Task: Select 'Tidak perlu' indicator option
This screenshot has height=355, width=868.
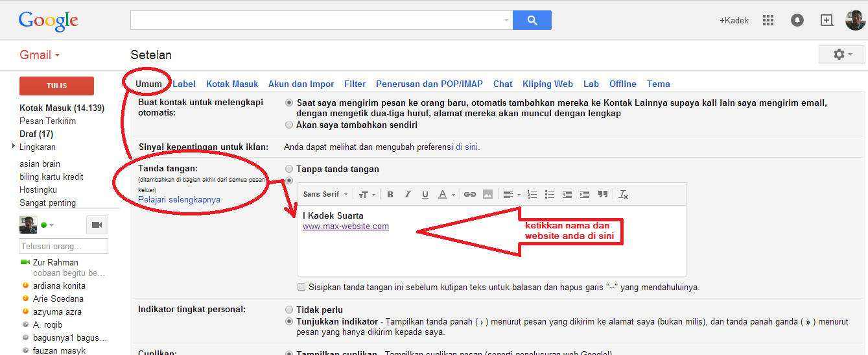Action: click(289, 310)
